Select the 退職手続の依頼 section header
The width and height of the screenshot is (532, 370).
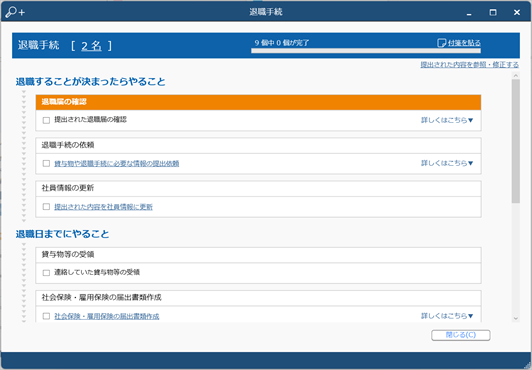click(258, 145)
